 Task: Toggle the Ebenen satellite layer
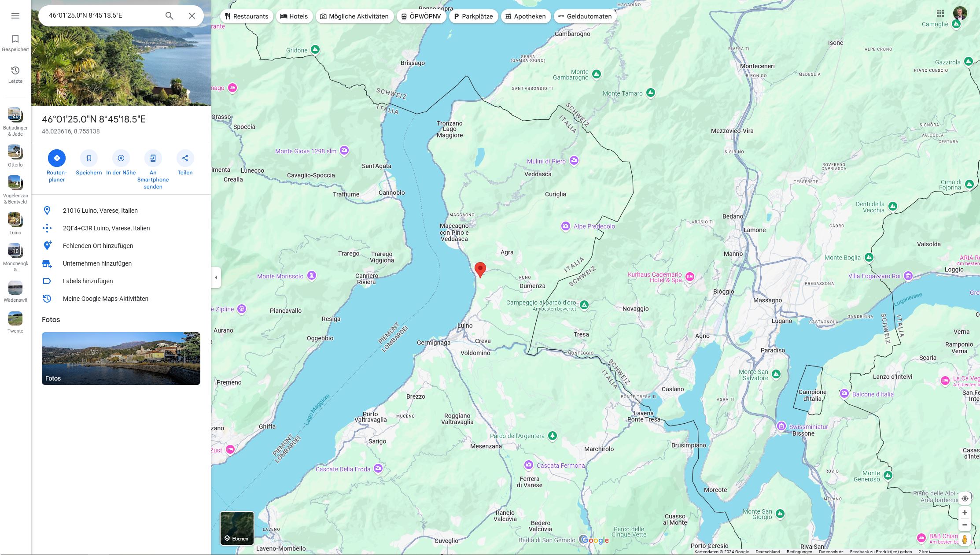[237, 528]
